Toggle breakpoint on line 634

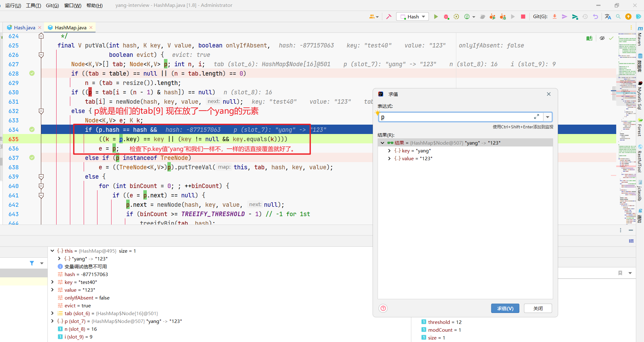(x=32, y=129)
